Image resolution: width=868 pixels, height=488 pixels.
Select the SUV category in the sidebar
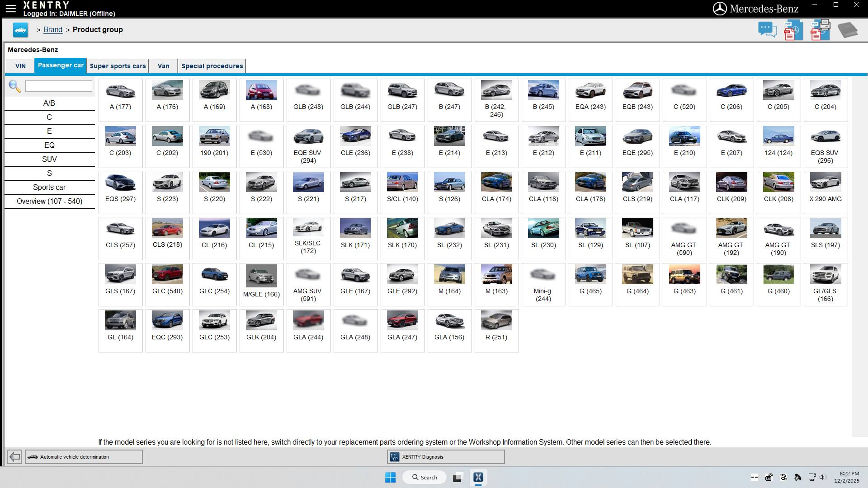(x=49, y=159)
